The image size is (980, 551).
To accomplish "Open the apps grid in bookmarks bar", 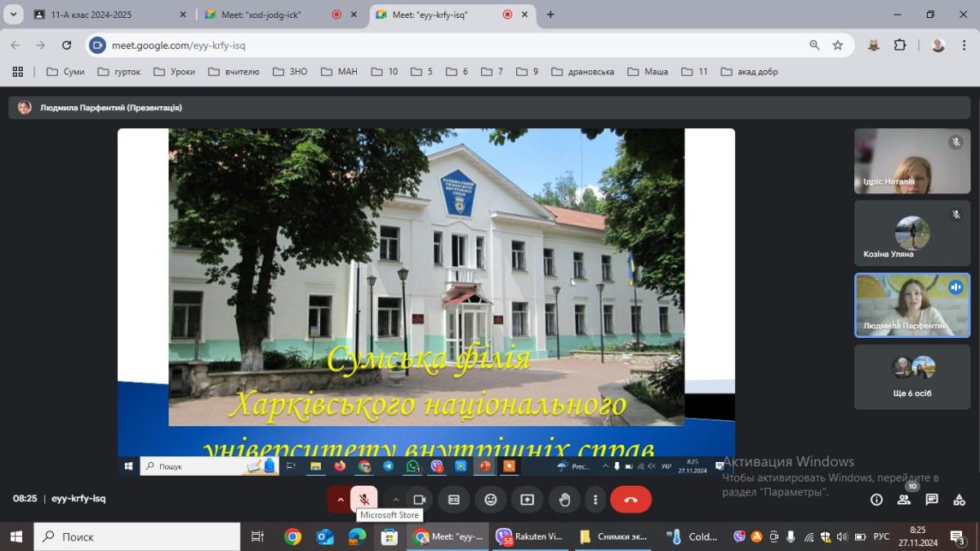I will 18,72.
